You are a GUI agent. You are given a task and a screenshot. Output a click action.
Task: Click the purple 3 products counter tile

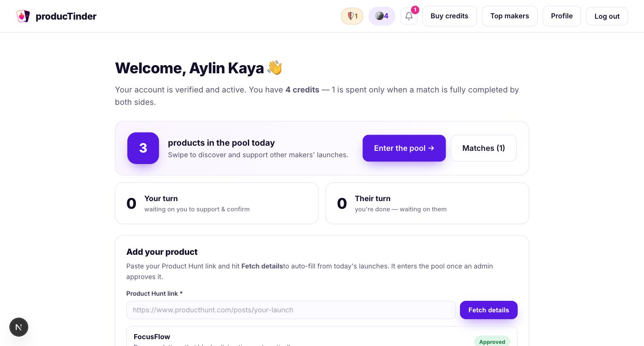tap(143, 148)
